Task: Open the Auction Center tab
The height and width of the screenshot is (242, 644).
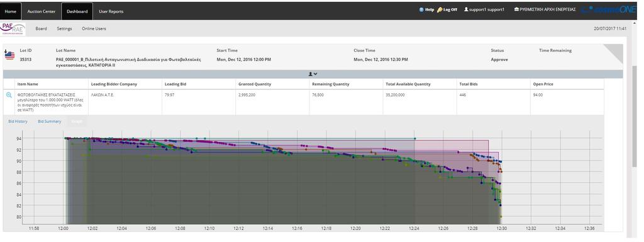Action: [x=41, y=11]
